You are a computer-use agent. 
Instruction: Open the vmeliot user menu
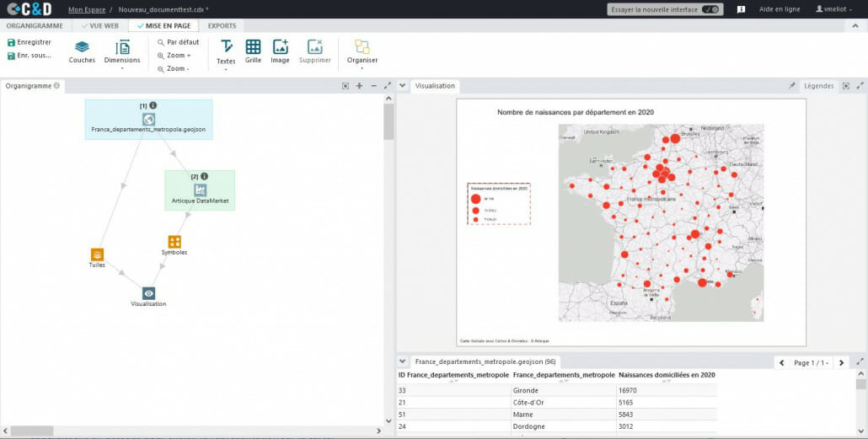tap(833, 9)
